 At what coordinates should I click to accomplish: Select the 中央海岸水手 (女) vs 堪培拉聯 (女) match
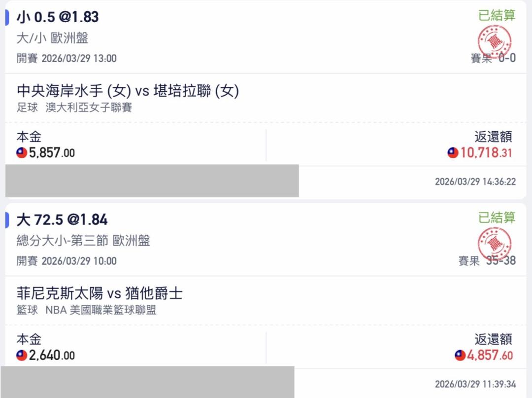coord(128,91)
